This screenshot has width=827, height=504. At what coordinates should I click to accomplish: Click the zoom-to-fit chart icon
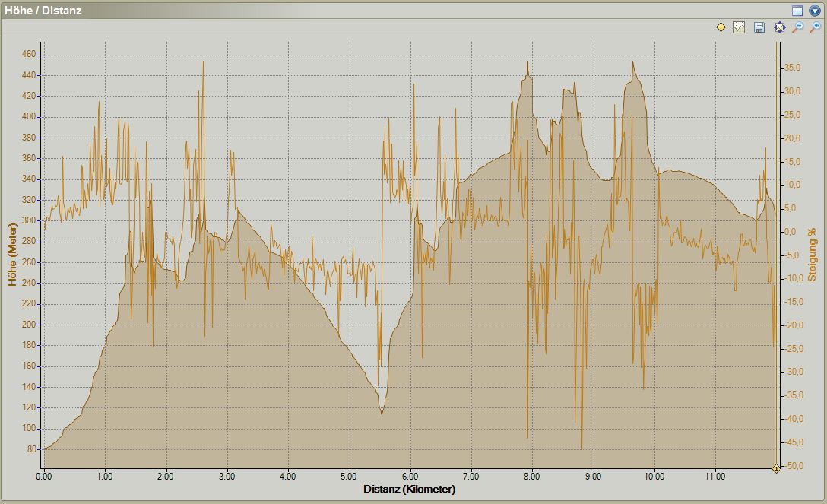point(779,27)
